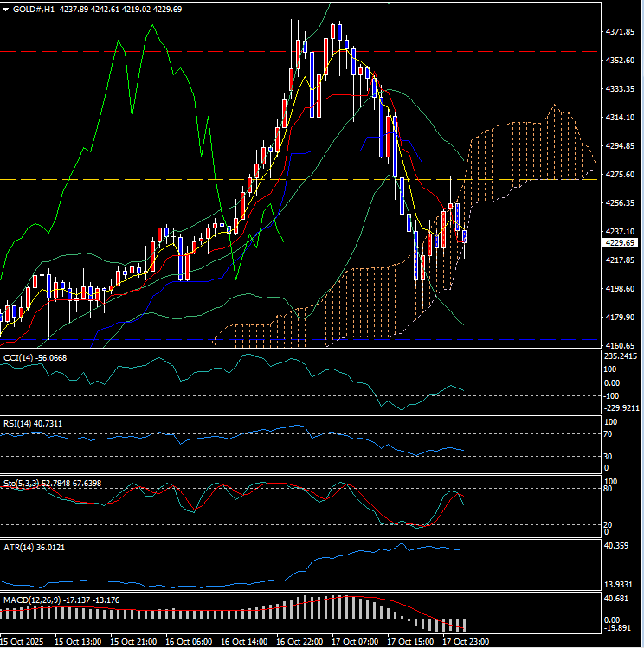
Task: Click the current price tag 4229.69
Action: pyautogui.click(x=621, y=243)
